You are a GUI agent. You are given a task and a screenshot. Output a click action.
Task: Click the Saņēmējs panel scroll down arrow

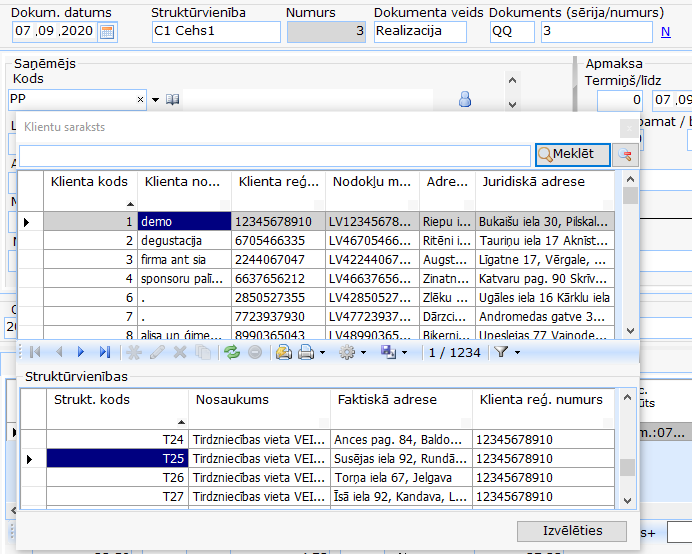512,105
